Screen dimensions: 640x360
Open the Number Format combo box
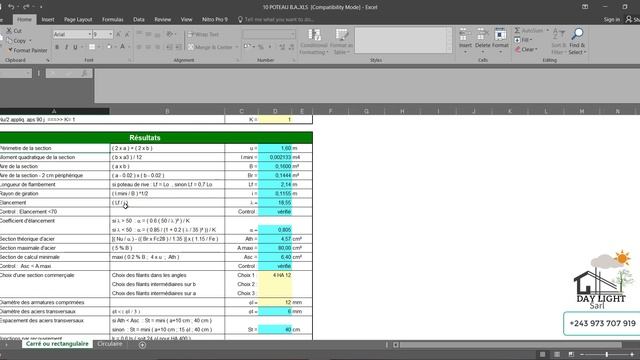click(x=269, y=35)
